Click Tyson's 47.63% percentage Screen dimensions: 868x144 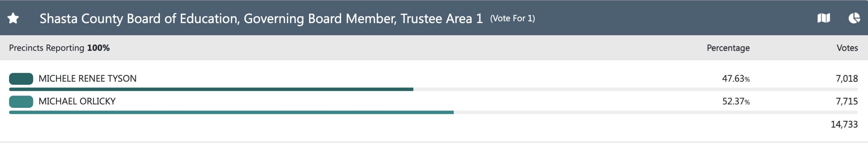[x=735, y=79]
